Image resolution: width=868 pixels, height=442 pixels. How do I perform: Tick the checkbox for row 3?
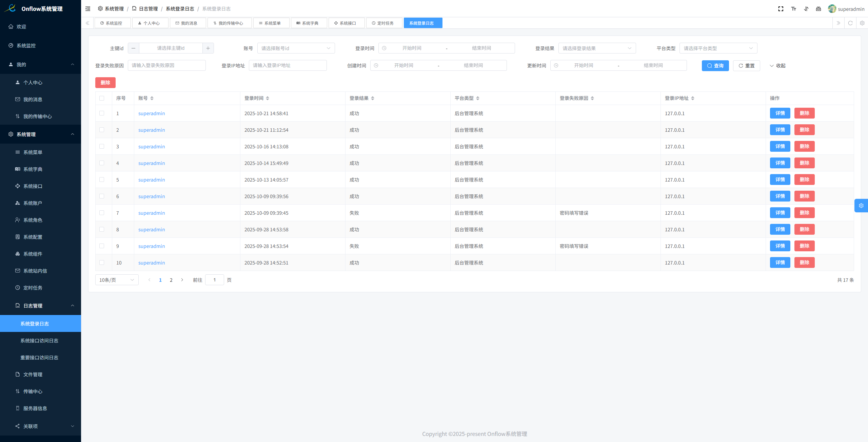tap(102, 146)
